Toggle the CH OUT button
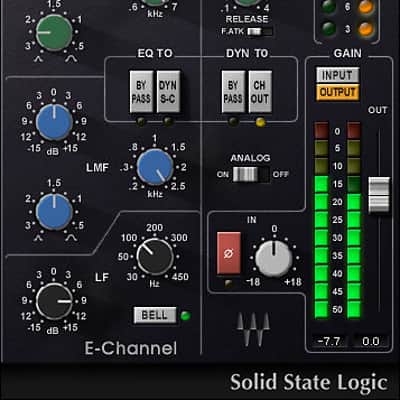Screen dimensions: 400x400 click(x=260, y=92)
